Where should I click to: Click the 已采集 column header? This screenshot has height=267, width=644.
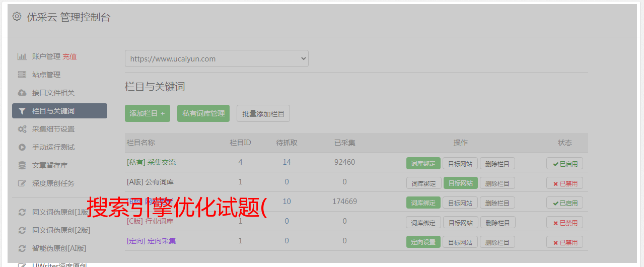345,143
